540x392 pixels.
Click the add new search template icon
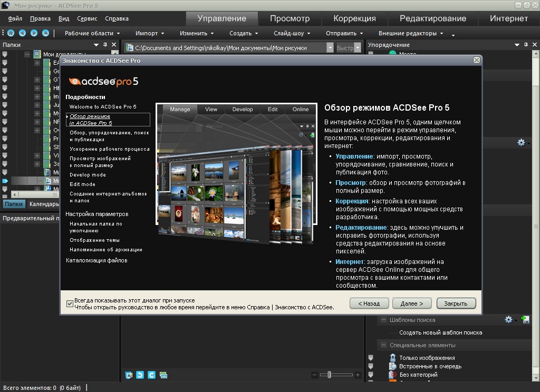(x=525, y=320)
